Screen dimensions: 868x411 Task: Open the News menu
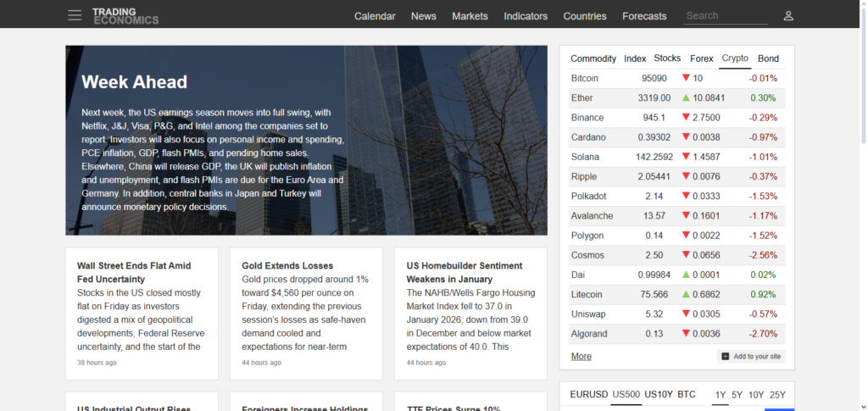[424, 16]
